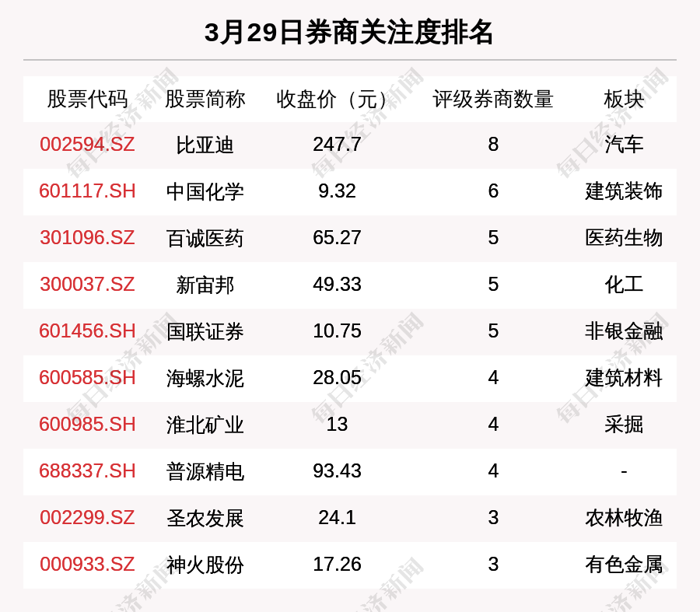
Task: Select the 板块 column header
Action: (x=624, y=99)
